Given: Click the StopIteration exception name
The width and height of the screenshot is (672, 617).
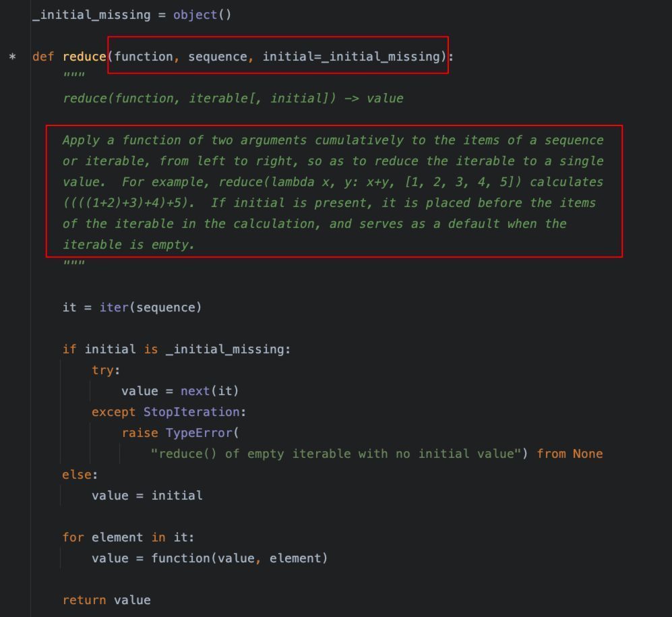Looking at the screenshot, I should pos(191,412).
